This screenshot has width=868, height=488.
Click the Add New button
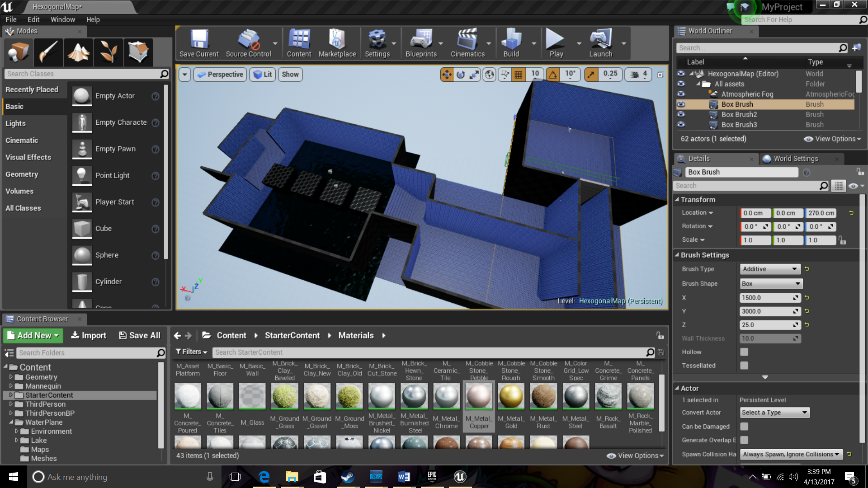click(x=33, y=335)
